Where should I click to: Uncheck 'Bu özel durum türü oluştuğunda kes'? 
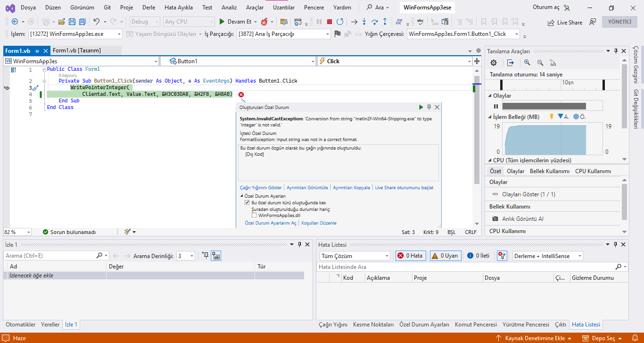pyautogui.click(x=247, y=202)
